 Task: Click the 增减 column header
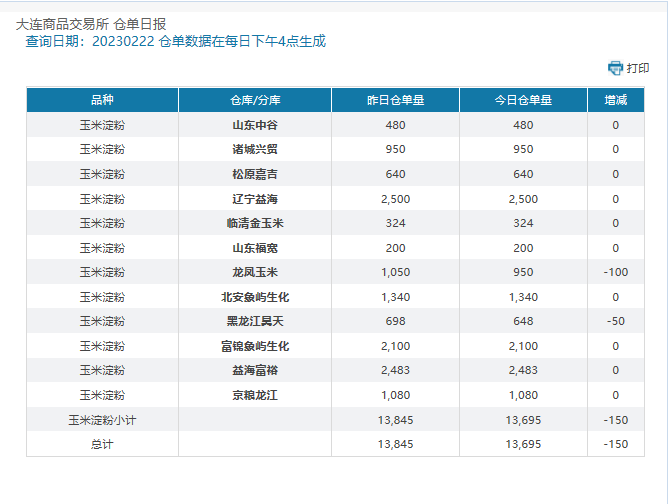point(615,100)
